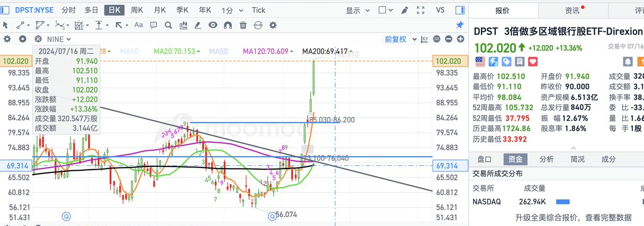Zoom in chart with plus icon
Image resolution: width=644 pixels, height=226 pixels.
tap(461, 39)
